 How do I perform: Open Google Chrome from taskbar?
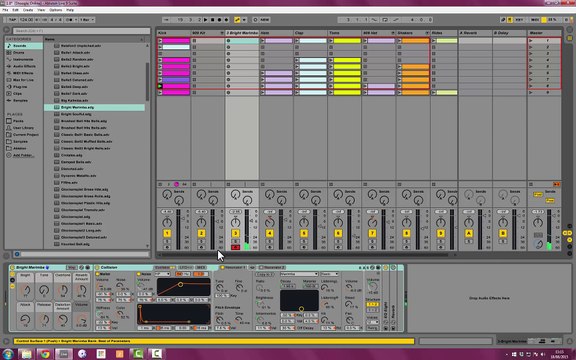45,354
